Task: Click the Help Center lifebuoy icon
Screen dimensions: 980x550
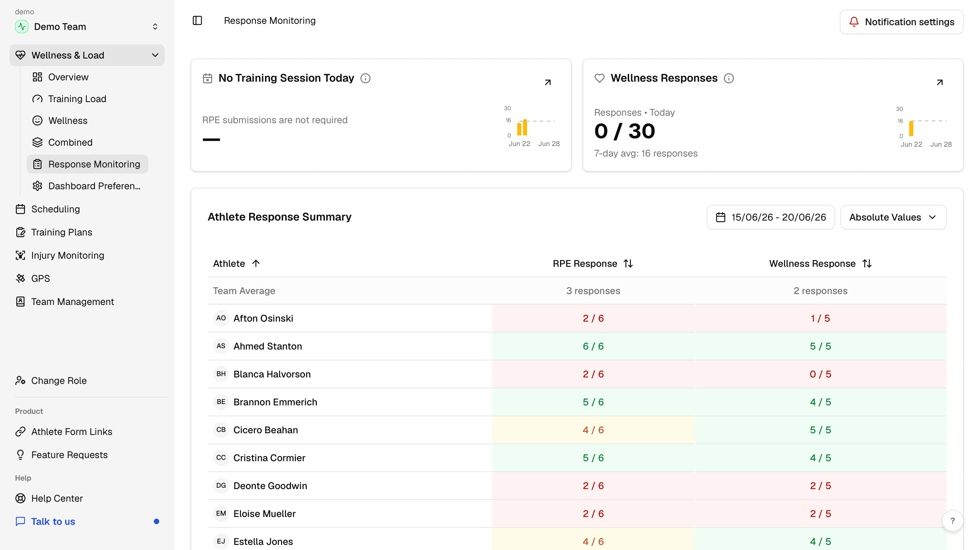Action: point(20,498)
